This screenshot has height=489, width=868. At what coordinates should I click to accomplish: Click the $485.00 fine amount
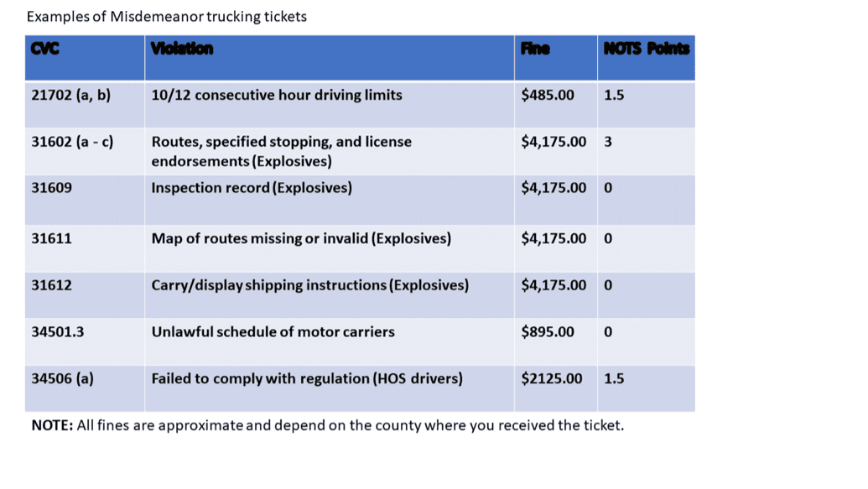pos(548,95)
